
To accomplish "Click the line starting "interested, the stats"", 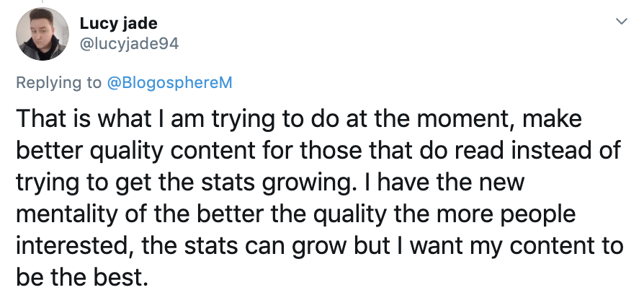I will [x=317, y=247].
